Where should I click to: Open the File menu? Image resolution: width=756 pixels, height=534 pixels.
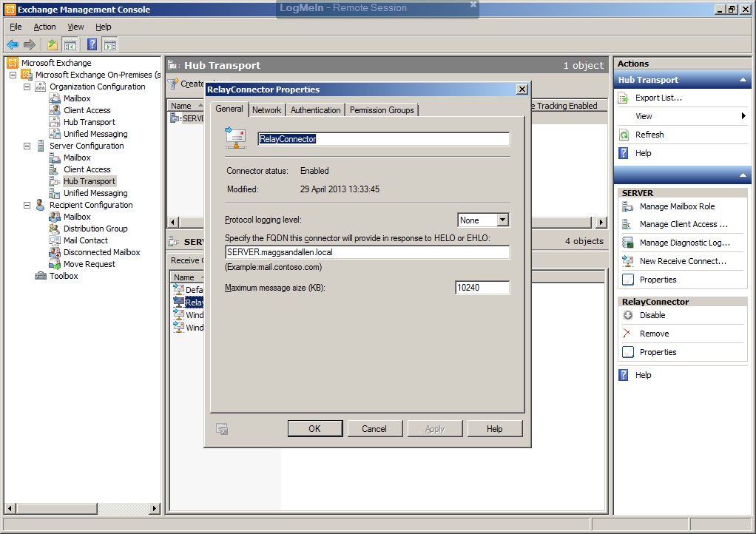tap(16, 27)
